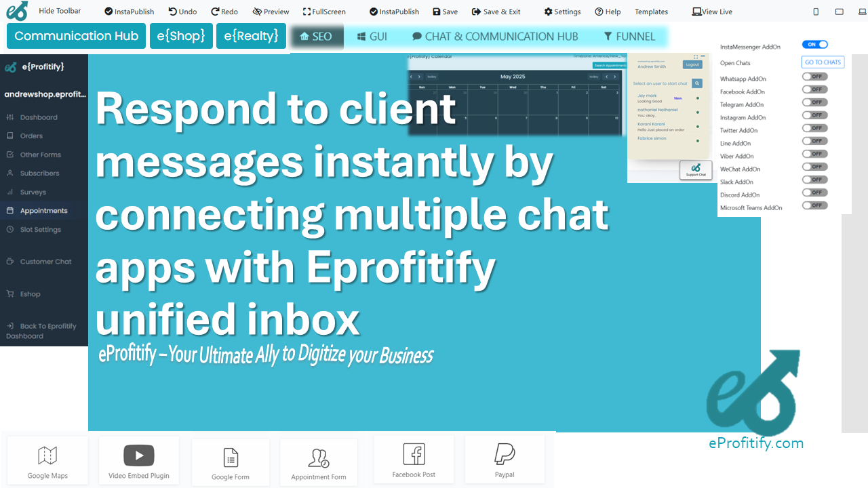Viewport: 868px width, 488px height.
Task: Click the GO TO CHATS button
Action: point(823,62)
